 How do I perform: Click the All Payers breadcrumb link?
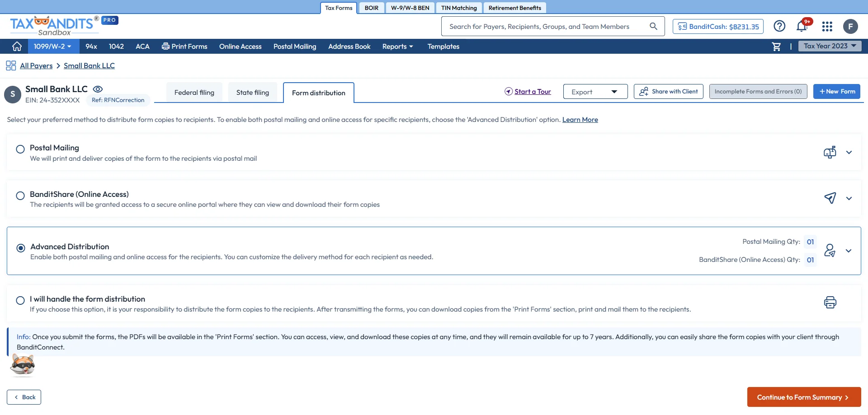coord(36,66)
